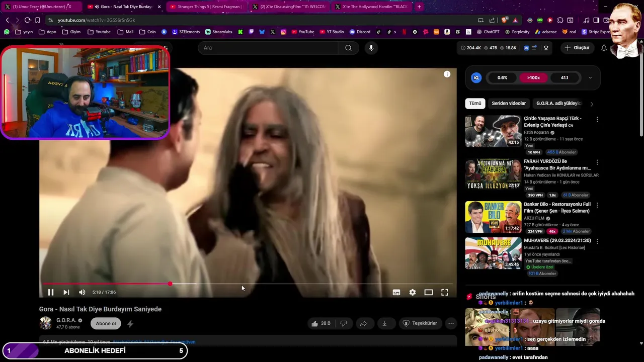Screen dimensions: 644x362
Task: Click the YouTube address bar URL
Action: click(x=96, y=20)
